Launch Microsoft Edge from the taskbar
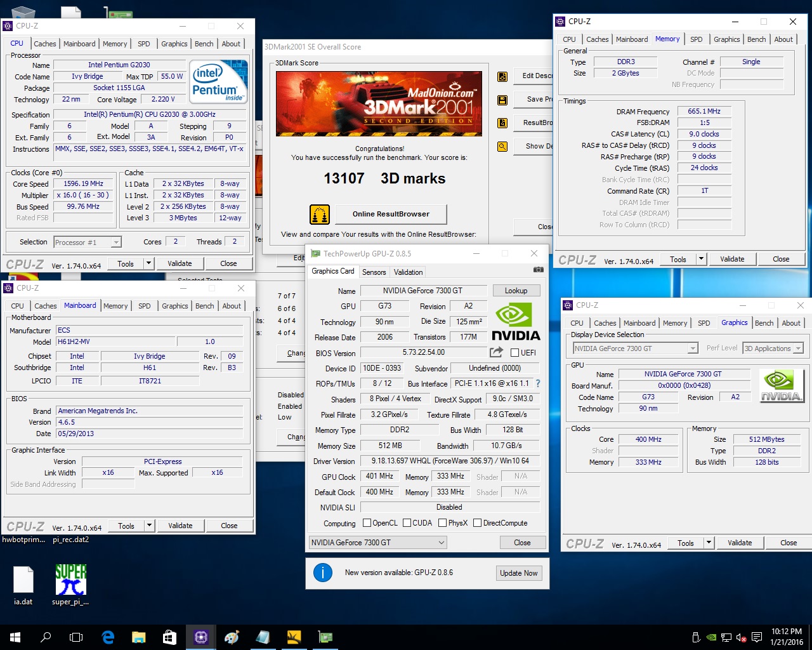Image resolution: width=812 pixels, height=650 pixels. pos(108,637)
